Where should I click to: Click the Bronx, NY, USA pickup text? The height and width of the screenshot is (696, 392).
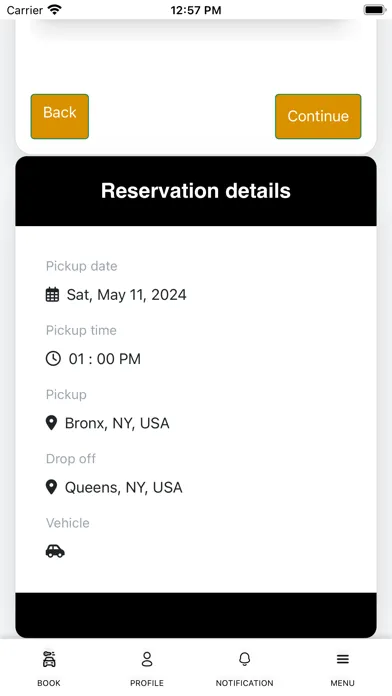coord(117,423)
